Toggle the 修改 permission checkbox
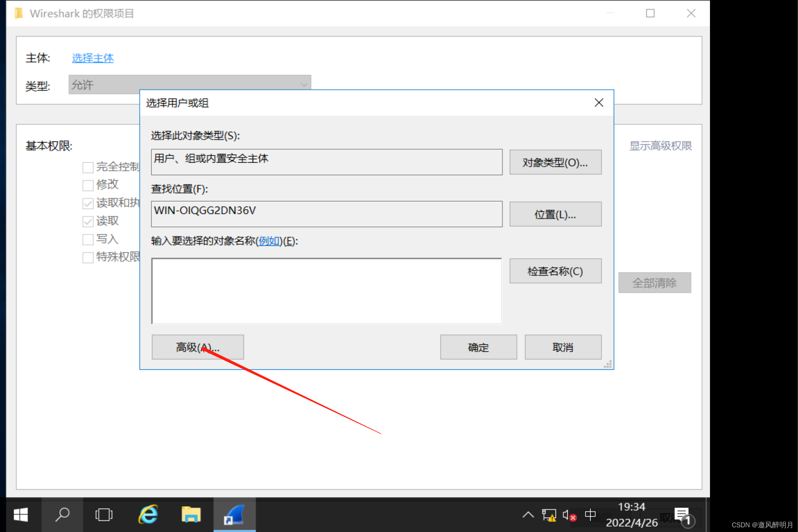The height and width of the screenshot is (532, 798). point(88,185)
